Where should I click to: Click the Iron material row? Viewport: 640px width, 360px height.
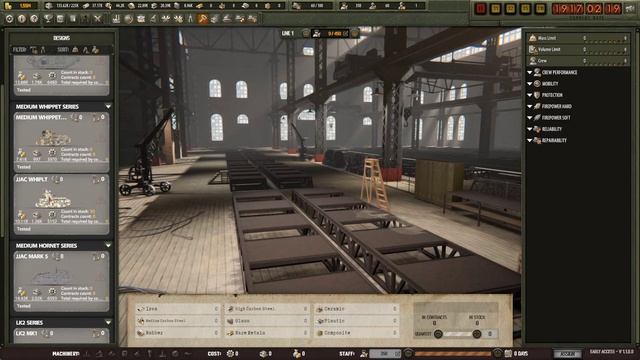(x=179, y=309)
